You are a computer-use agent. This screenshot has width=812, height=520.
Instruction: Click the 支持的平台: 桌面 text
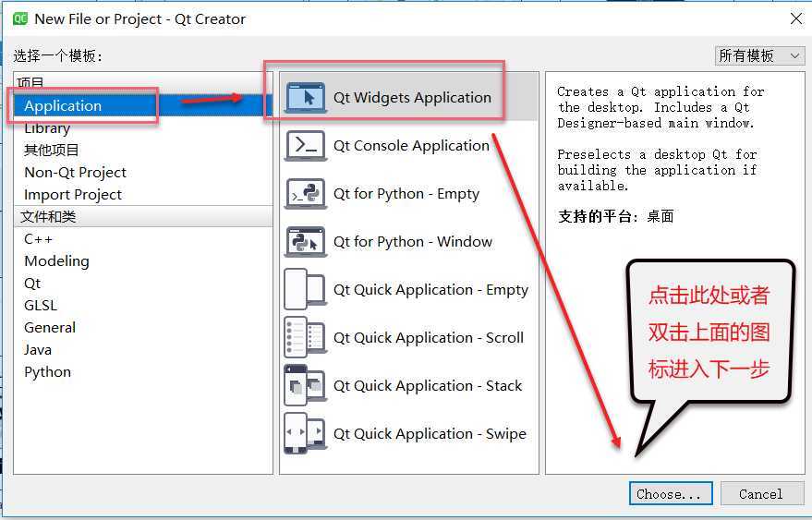(x=616, y=216)
